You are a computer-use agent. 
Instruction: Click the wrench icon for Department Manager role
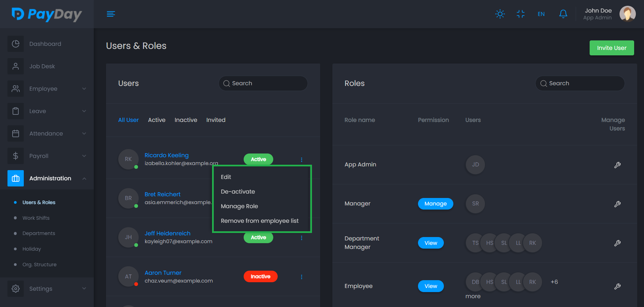click(617, 243)
